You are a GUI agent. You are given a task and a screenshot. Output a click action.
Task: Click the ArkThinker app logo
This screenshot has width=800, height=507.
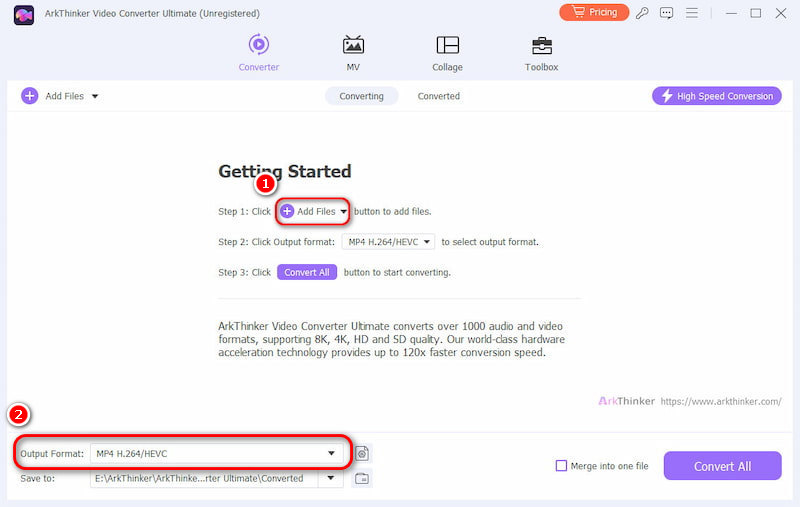(x=23, y=15)
